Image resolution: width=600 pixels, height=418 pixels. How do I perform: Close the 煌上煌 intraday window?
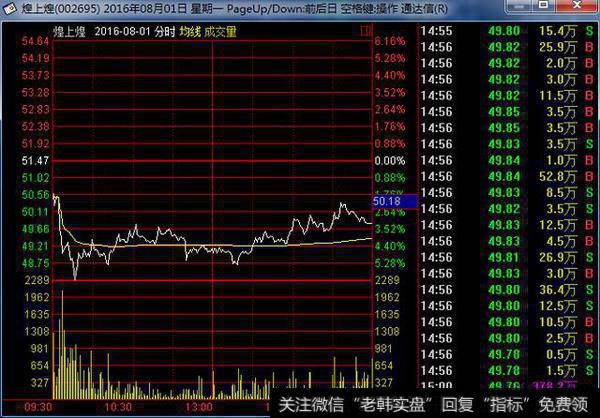pyautogui.click(x=575, y=5)
